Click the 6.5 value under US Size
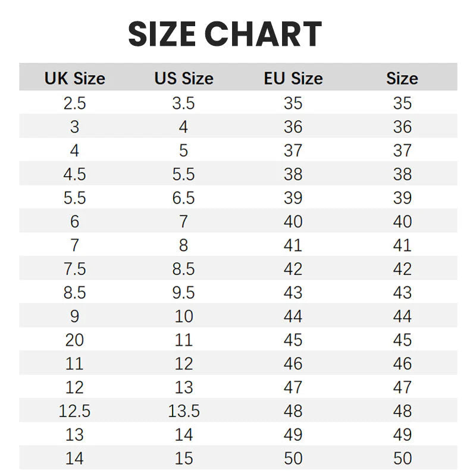476x476 pixels. point(183,198)
